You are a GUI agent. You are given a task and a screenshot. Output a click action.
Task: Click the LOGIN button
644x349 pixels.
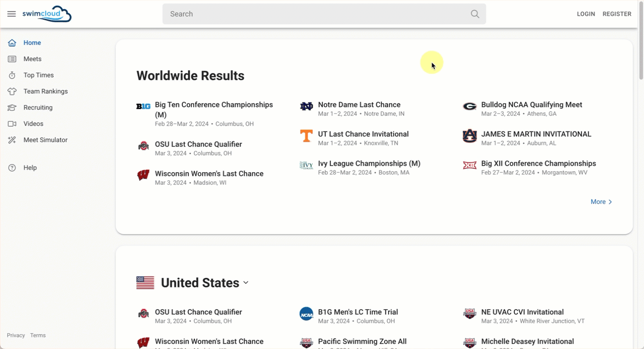click(586, 14)
